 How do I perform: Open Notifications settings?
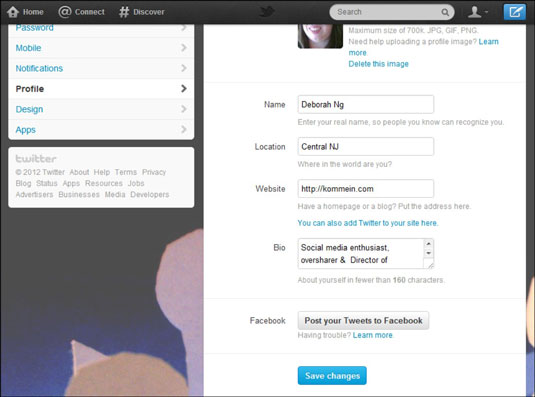pos(101,68)
